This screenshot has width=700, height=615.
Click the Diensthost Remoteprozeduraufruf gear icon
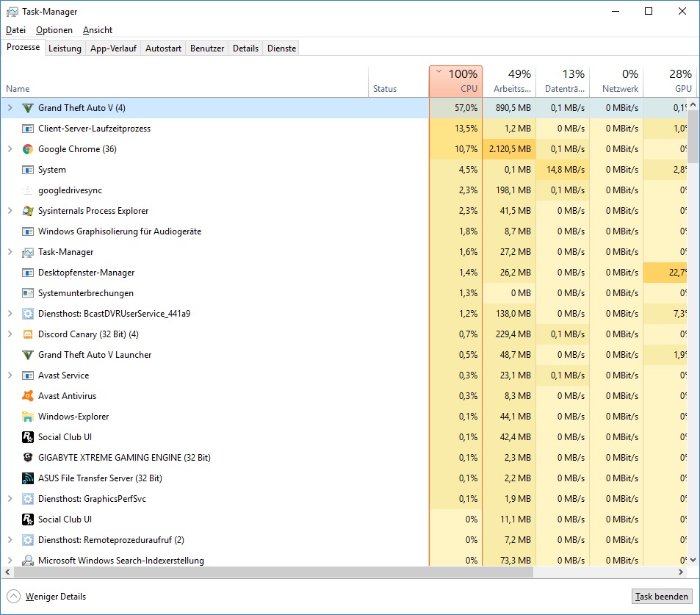28,540
